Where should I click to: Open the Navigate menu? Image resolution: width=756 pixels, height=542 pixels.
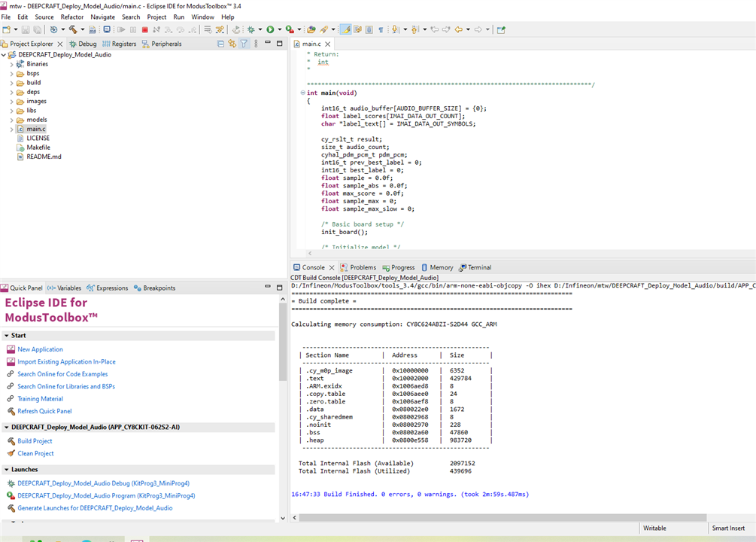coord(103,17)
